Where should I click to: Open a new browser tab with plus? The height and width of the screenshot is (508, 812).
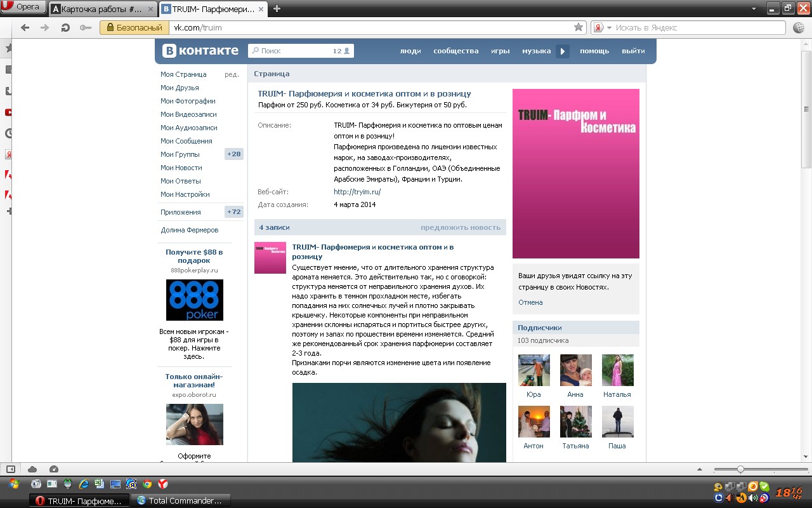click(277, 9)
